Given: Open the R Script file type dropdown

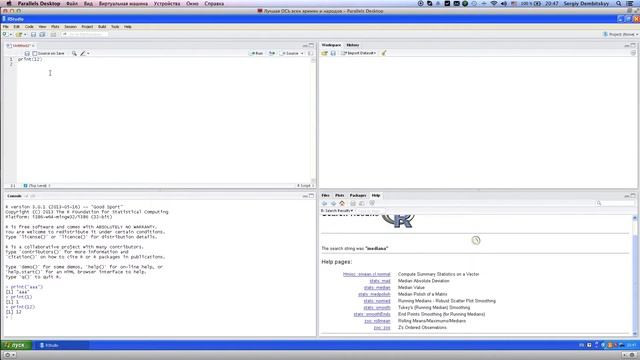Looking at the screenshot, I should click(305, 186).
